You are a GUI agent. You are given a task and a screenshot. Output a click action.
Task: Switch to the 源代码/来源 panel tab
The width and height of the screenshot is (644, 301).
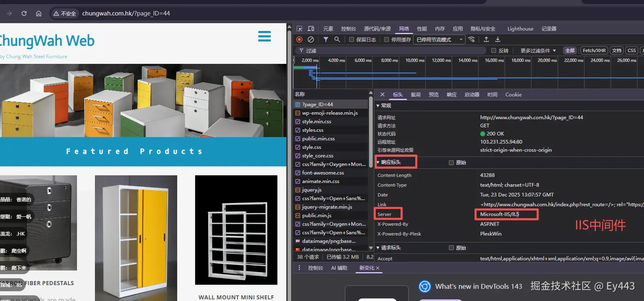click(377, 29)
